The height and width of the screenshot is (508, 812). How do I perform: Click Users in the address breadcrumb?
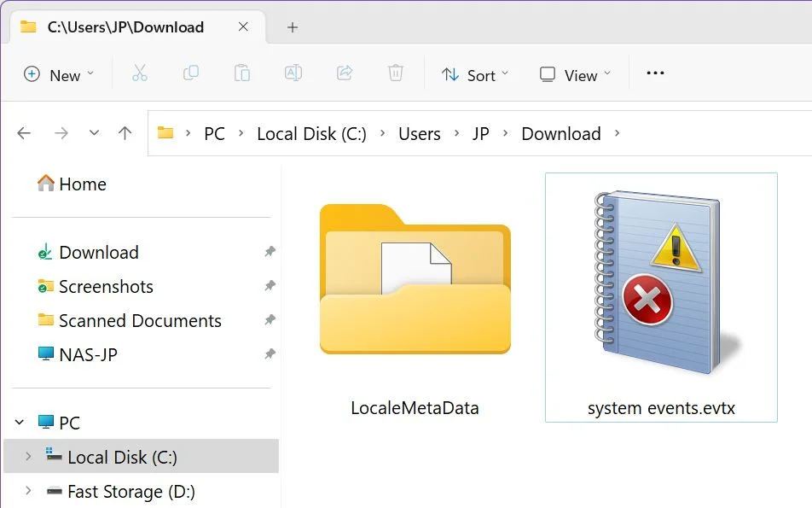pos(420,134)
